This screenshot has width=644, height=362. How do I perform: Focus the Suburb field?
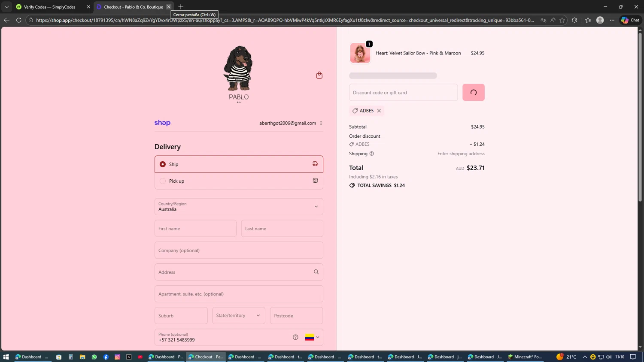pyautogui.click(x=181, y=316)
